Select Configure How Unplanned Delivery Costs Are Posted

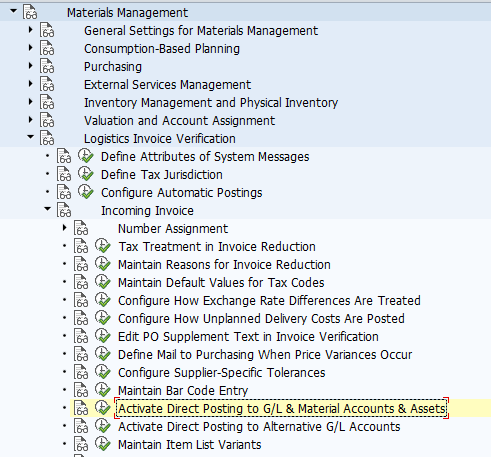pyautogui.click(x=261, y=319)
